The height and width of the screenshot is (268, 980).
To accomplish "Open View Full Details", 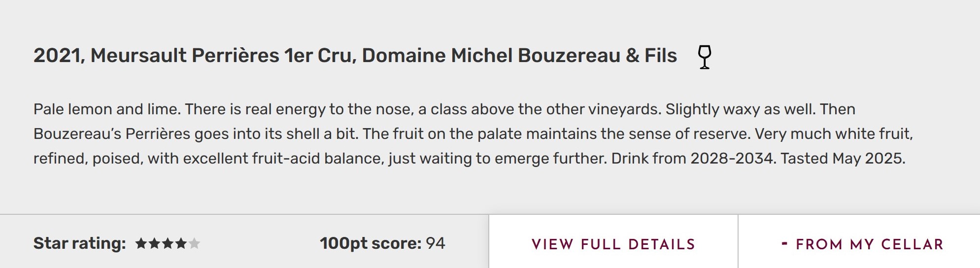I will [613, 244].
